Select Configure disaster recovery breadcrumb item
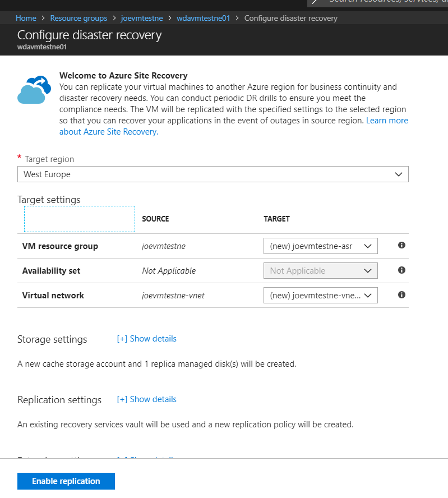Screen dimensions: 448x498 [291, 18]
